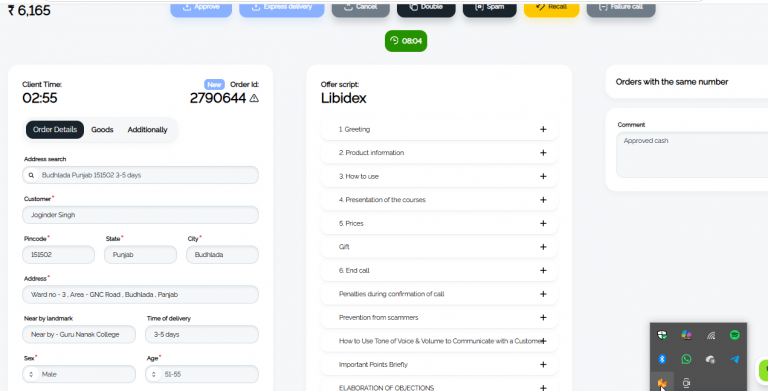Click the City field Budhlada

pos(222,255)
